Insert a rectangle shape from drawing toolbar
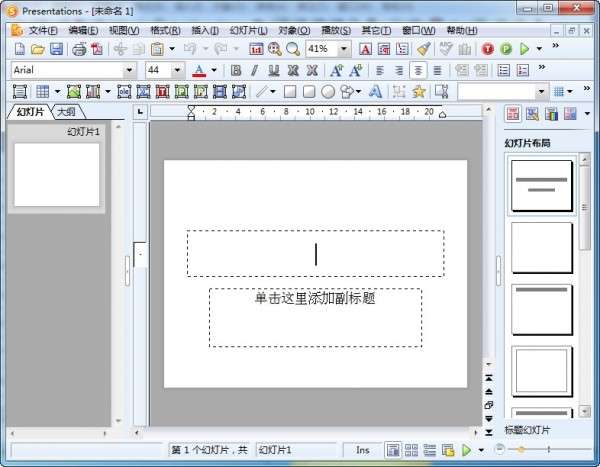The height and width of the screenshot is (467, 600). click(x=290, y=91)
